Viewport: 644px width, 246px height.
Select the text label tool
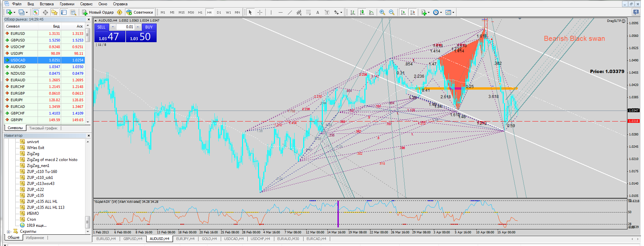click(327, 12)
